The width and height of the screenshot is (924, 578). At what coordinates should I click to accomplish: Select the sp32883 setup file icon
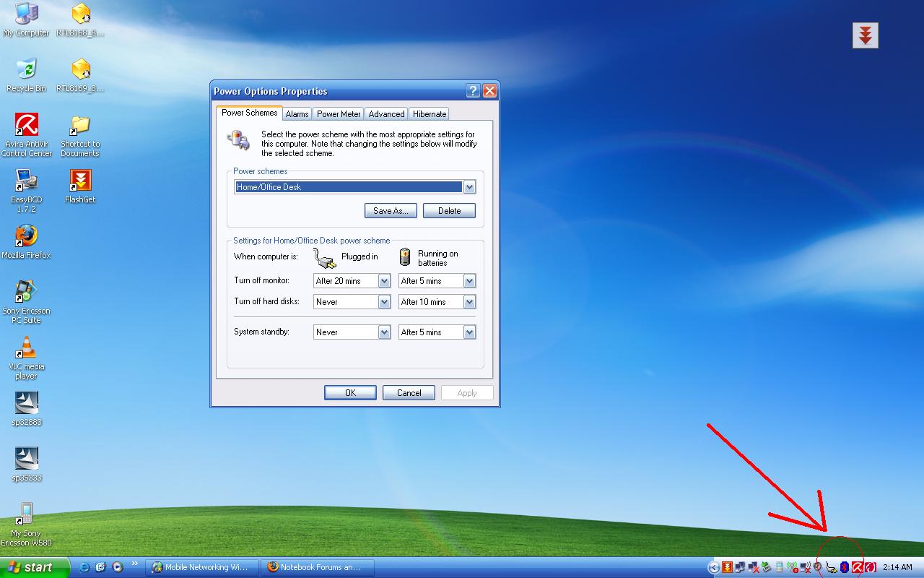pos(27,409)
